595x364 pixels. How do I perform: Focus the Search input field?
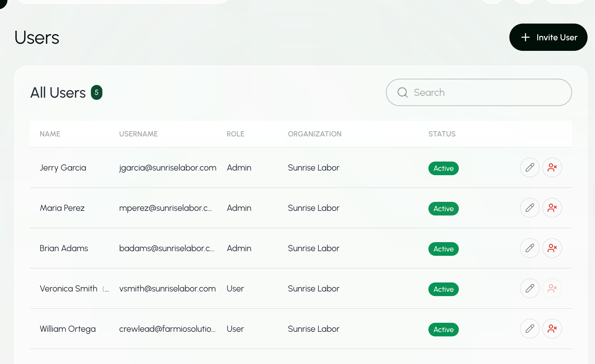pos(479,92)
